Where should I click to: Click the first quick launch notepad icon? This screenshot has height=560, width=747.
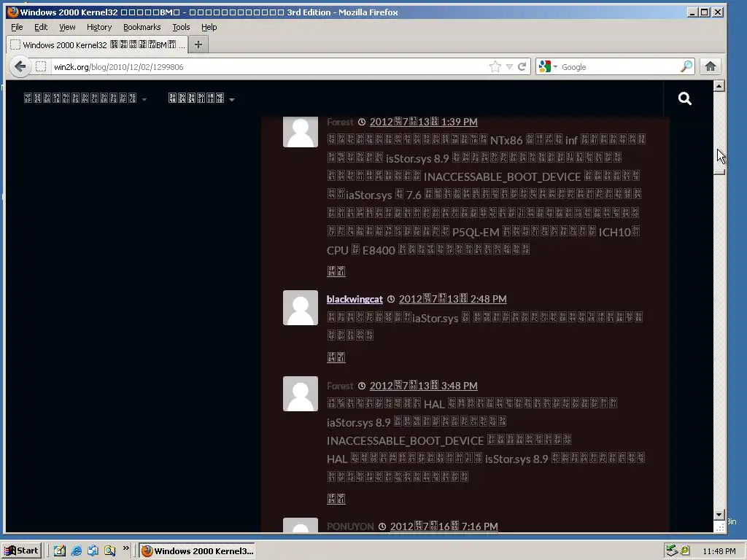[60, 551]
